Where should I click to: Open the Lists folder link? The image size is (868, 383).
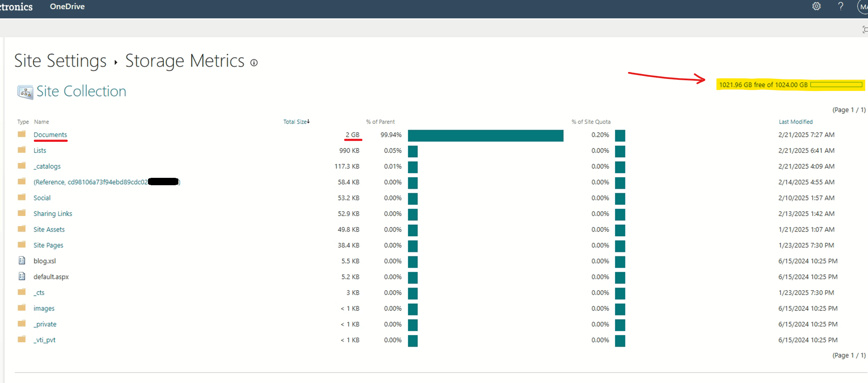(x=40, y=151)
